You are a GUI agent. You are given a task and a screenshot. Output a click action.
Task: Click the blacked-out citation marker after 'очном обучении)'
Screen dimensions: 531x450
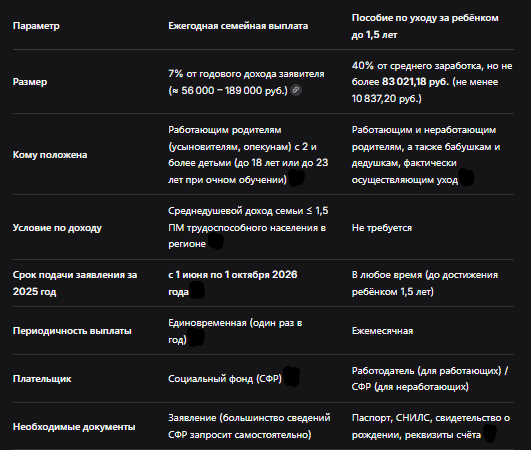(296, 178)
